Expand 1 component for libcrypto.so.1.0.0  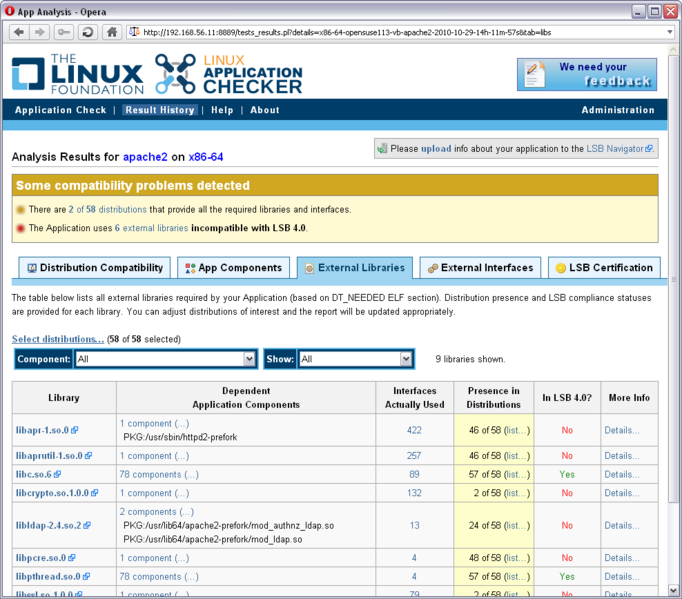[x=154, y=493]
